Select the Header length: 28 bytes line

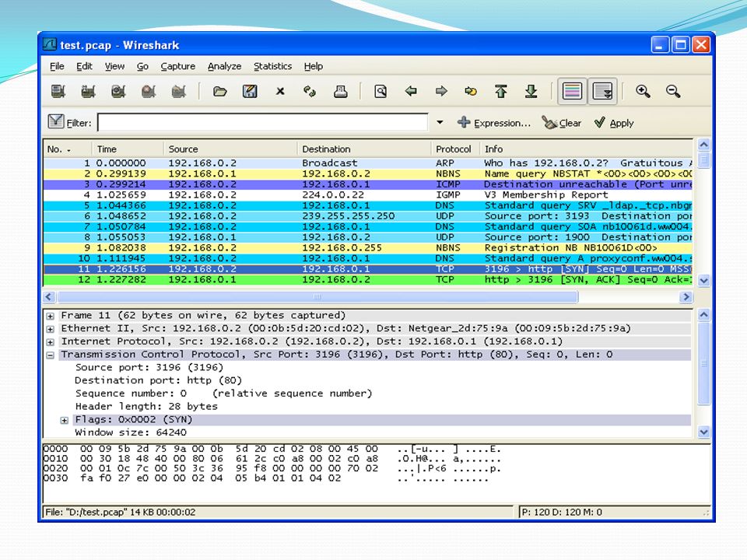(146, 406)
